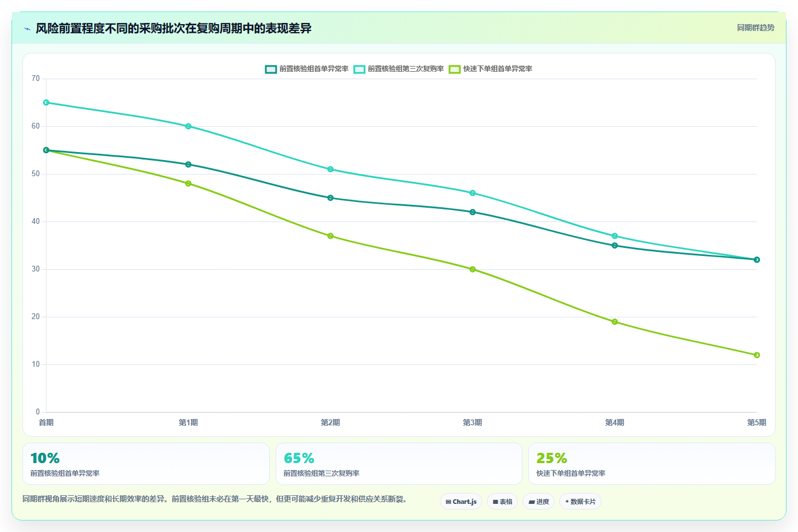Click the lime data point 30 at 第3期
The width and height of the screenshot is (798, 532).
[472, 269]
